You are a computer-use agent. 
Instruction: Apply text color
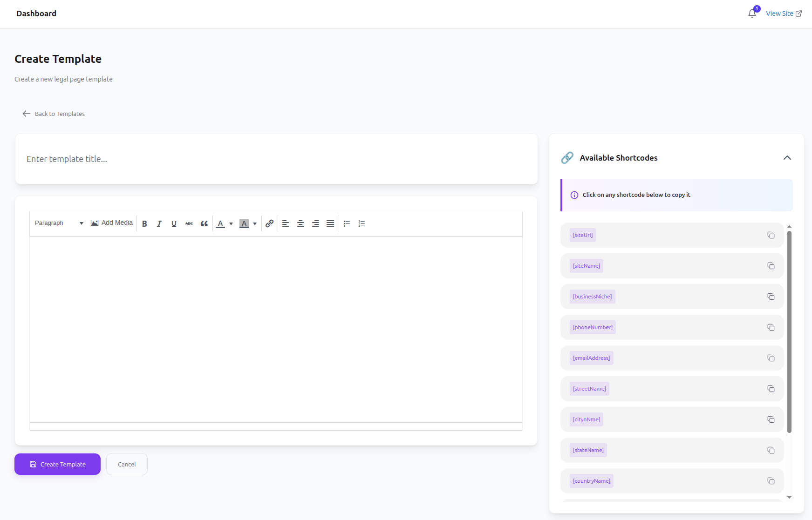click(x=221, y=223)
